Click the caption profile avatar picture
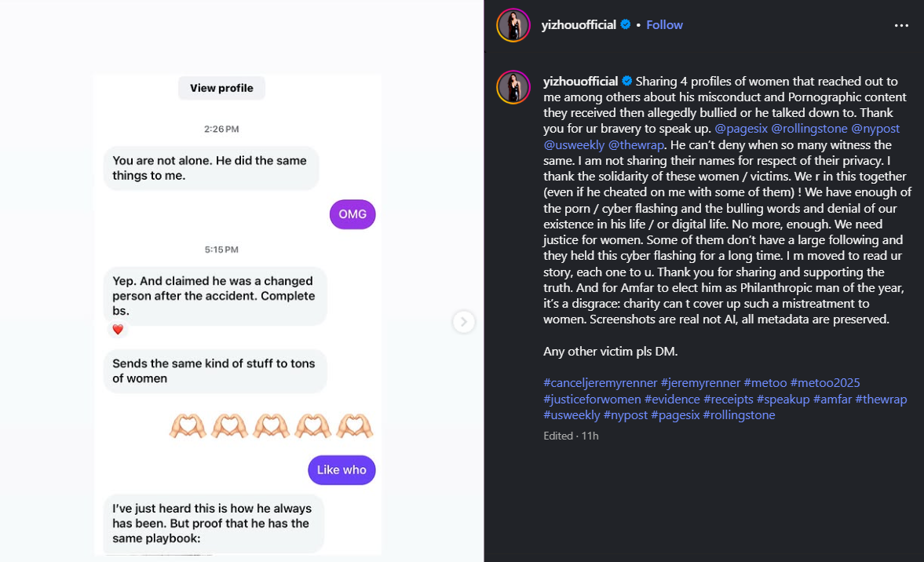Screen dimensions: 924x562 (513, 86)
